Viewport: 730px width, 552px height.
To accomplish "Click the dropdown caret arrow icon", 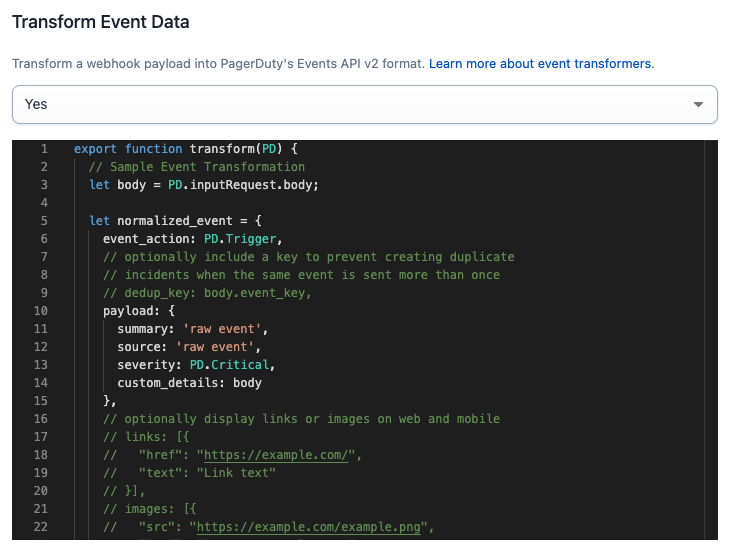I will pyautogui.click(x=698, y=104).
